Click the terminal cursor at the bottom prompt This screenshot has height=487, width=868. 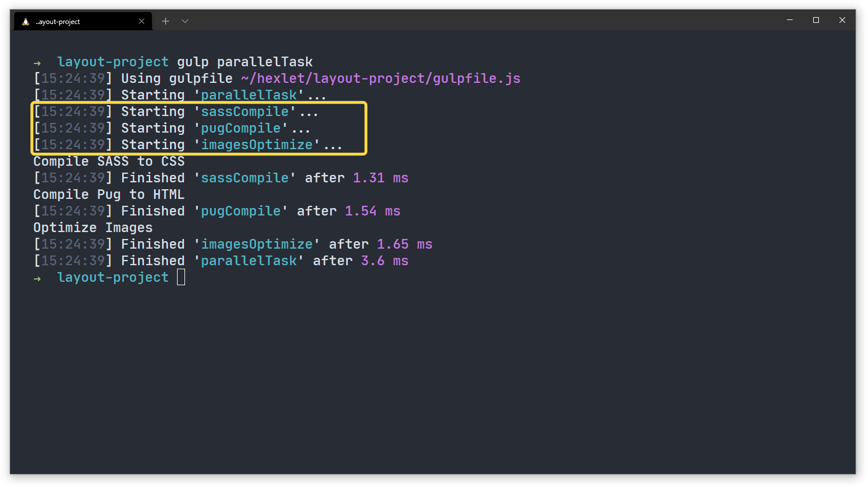coord(181,277)
